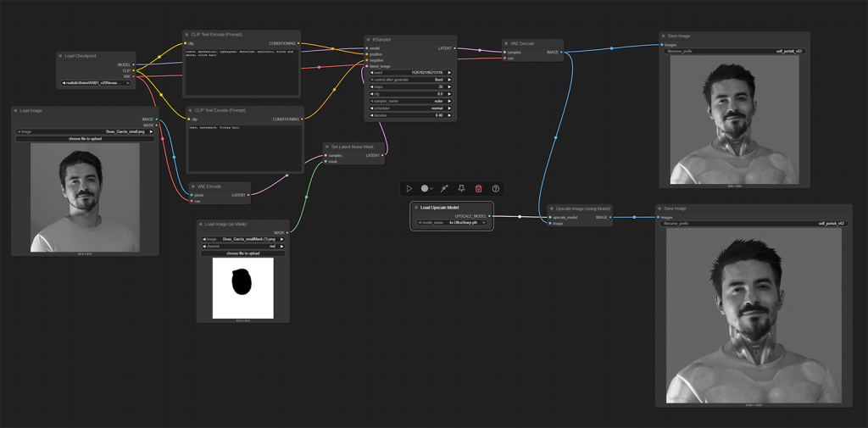Click choose file to upload in Load Image
Viewport: 868px width, 428px height.
click(x=85, y=138)
